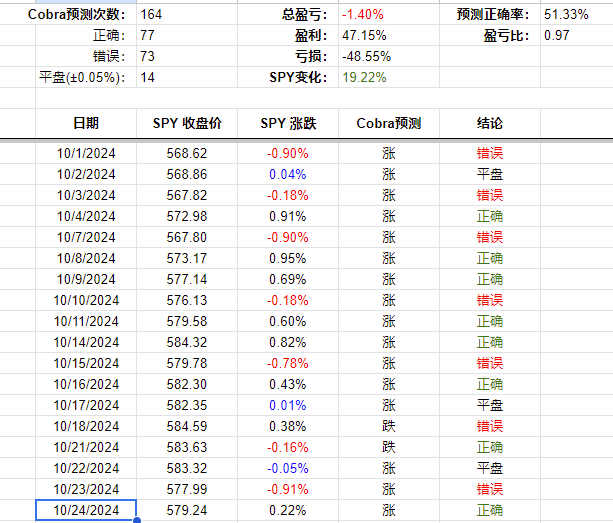Click the 亏损 value -48.55%
The width and height of the screenshot is (613, 523).
(366, 56)
